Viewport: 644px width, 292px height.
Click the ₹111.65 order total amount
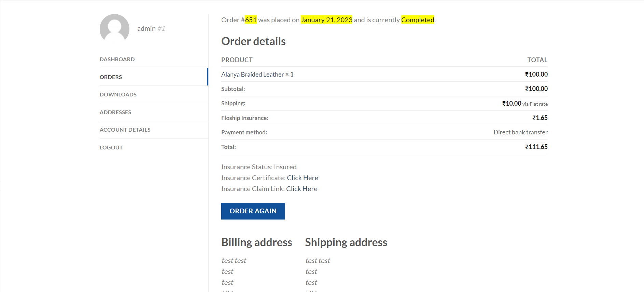coord(536,147)
